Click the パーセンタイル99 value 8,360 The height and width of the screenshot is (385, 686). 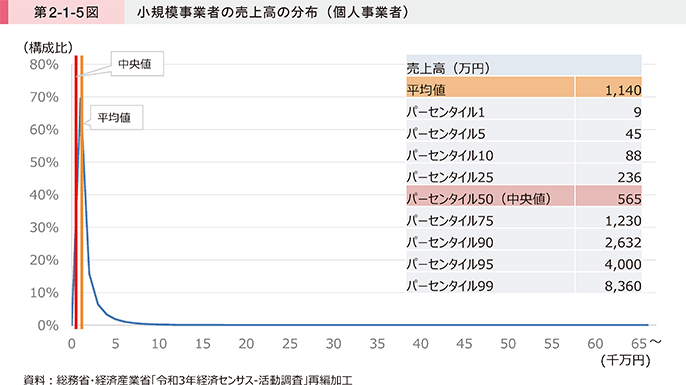click(x=623, y=286)
